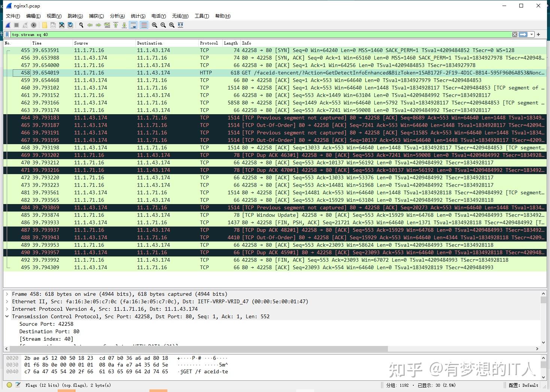Expand the Ethernet II tree row
This screenshot has width=550, height=392.
coord(7,301)
